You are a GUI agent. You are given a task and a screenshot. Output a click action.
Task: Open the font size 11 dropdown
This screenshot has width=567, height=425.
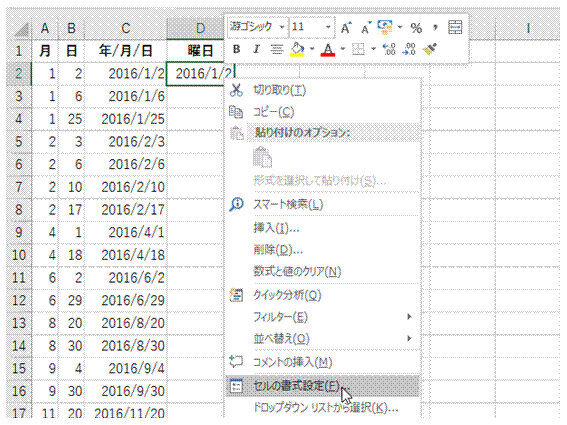coord(328,27)
